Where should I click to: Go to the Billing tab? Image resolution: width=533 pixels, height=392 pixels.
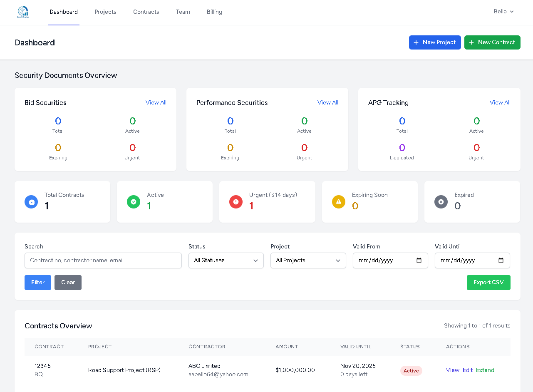214,12
